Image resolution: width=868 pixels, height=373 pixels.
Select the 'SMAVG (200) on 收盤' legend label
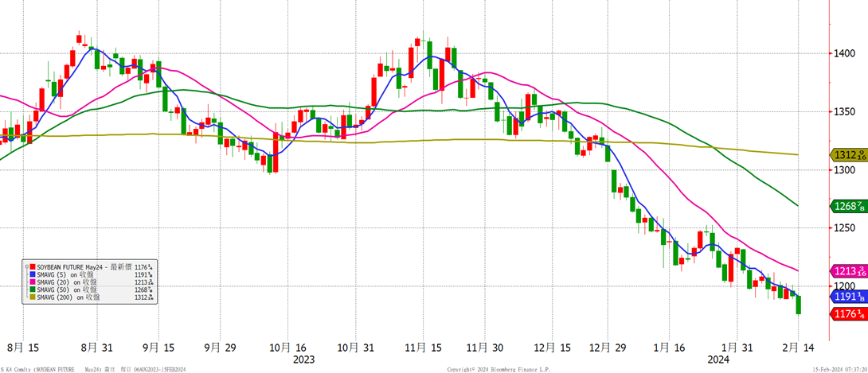click(68, 297)
